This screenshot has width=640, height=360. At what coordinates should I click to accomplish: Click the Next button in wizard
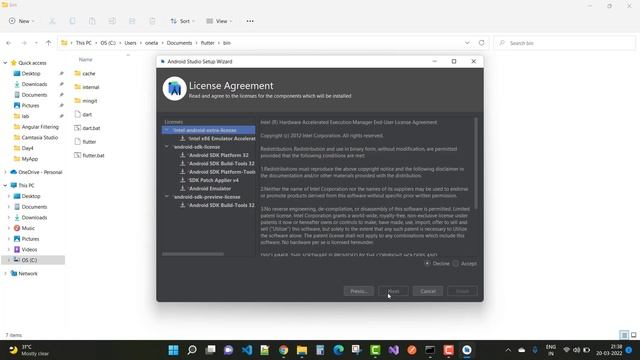click(x=393, y=291)
